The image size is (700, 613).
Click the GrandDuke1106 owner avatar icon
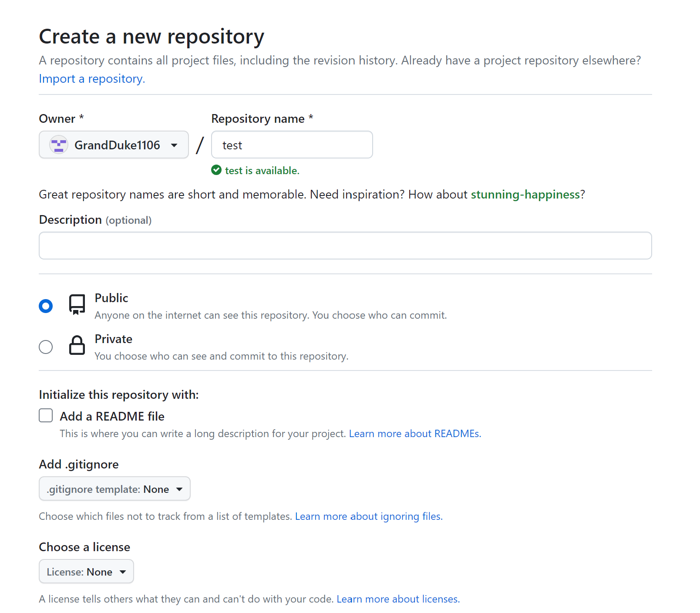pos(58,145)
